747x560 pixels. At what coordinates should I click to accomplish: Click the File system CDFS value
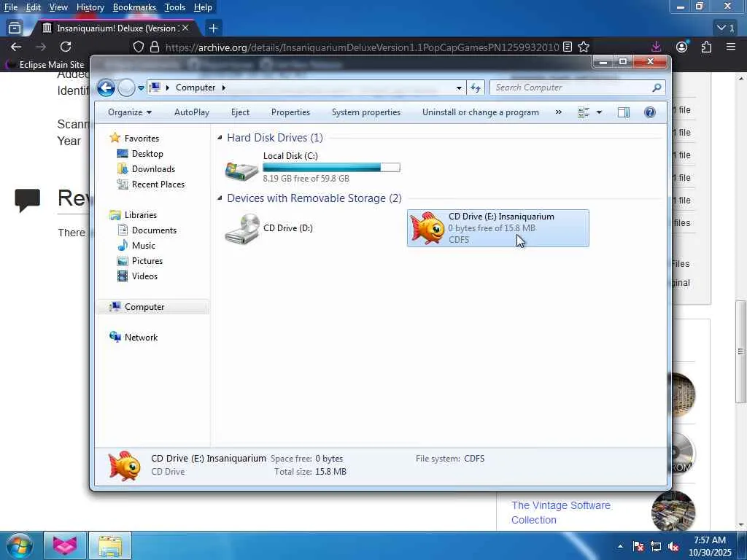point(474,459)
